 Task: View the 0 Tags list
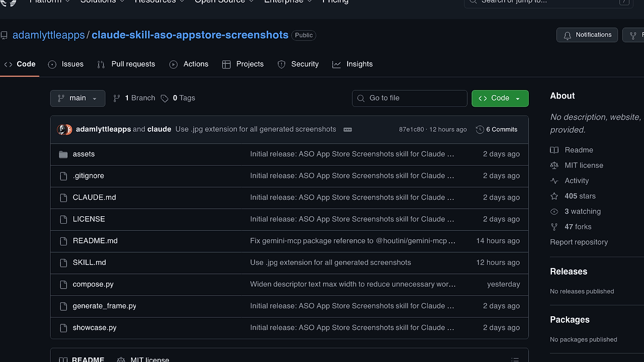click(x=178, y=98)
